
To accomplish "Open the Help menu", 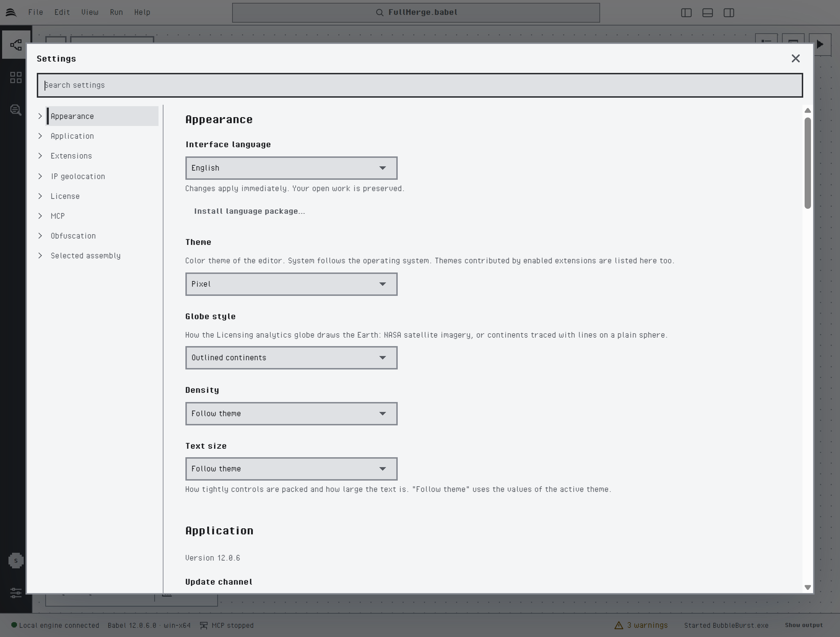I will click(142, 12).
